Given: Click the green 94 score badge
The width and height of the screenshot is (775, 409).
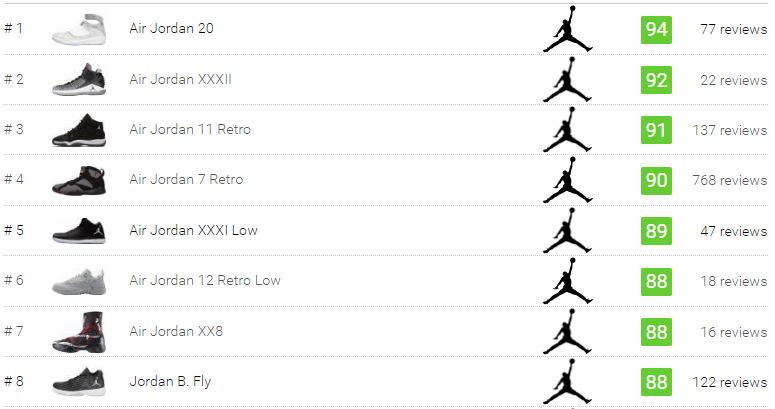Looking at the screenshot, I should pos(656,30).
